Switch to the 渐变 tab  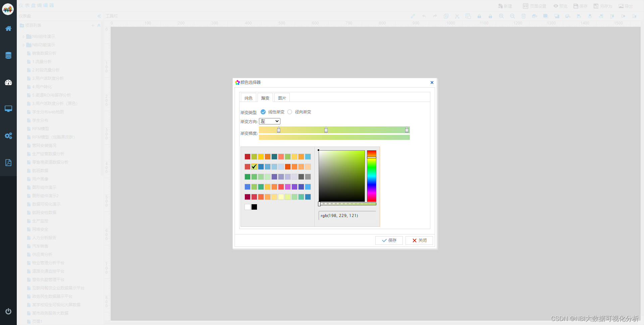[x=265, y=98]
